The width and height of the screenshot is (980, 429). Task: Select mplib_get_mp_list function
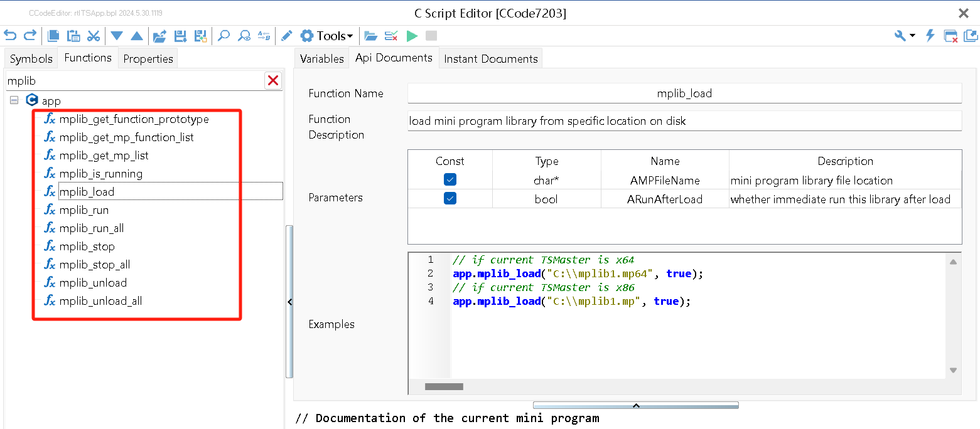click(x=104, y=156)
